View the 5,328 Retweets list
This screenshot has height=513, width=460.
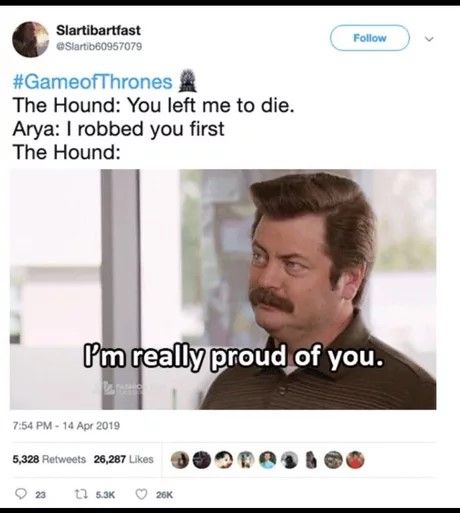[49, 459]
